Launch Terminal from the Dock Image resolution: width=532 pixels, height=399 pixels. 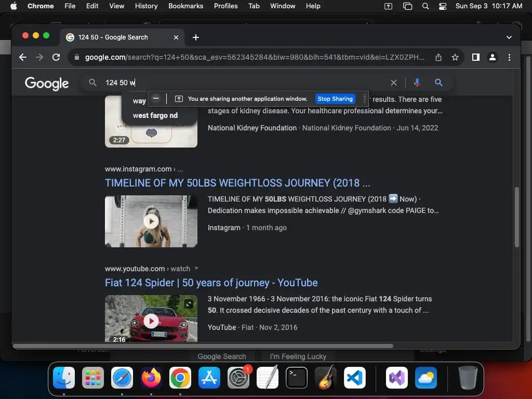click(x=297, y=378)
